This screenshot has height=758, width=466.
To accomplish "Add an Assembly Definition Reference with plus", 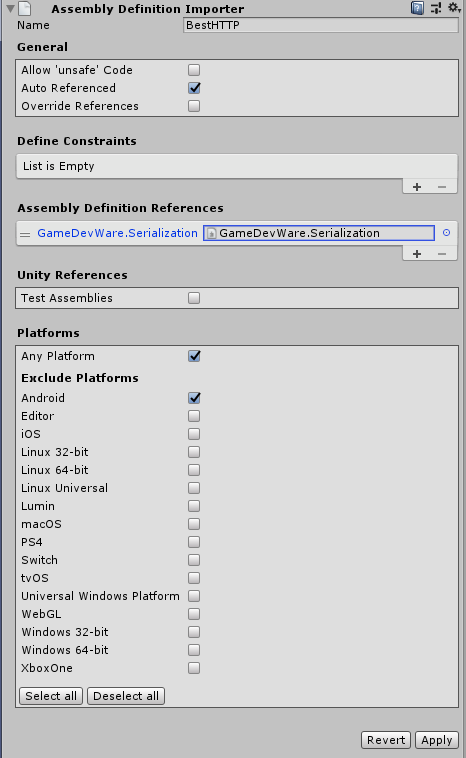I will tap(417, 254).
